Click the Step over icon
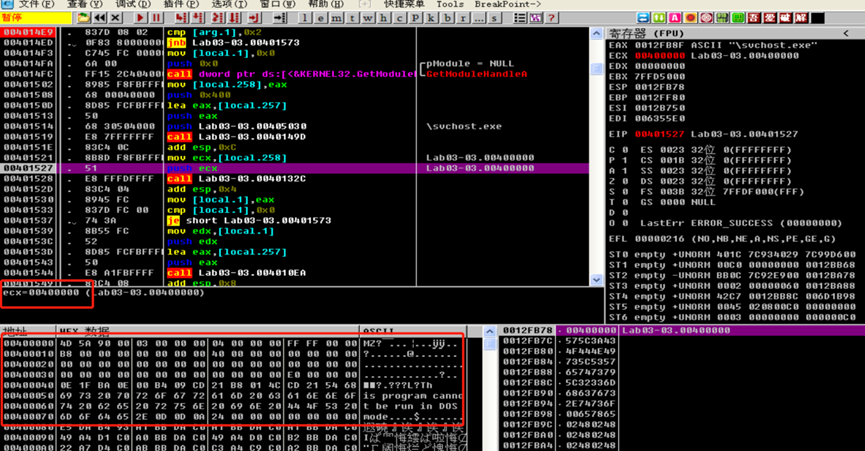Image resolution: width=865 pixels, height=451 pixels. click(x=198, y=18)
